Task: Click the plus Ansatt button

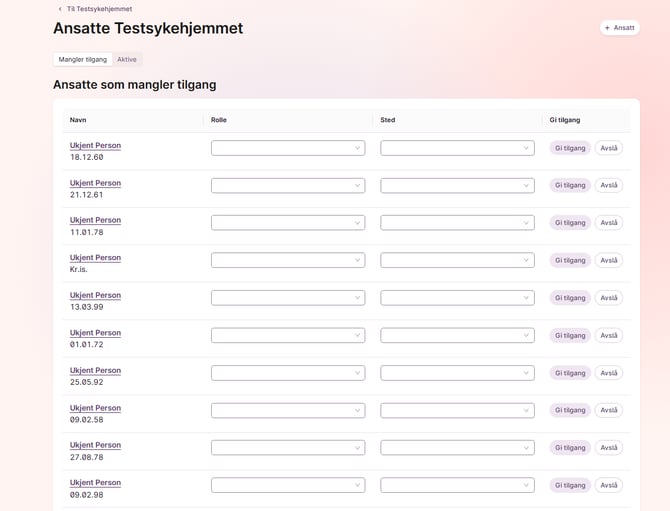Action: 619,28
